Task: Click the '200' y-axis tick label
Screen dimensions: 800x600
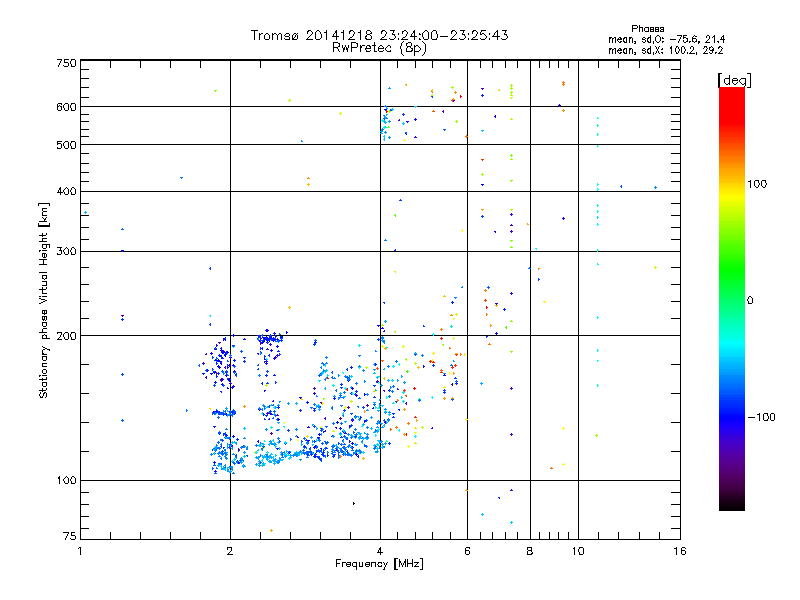Action: tap(66, 336)
